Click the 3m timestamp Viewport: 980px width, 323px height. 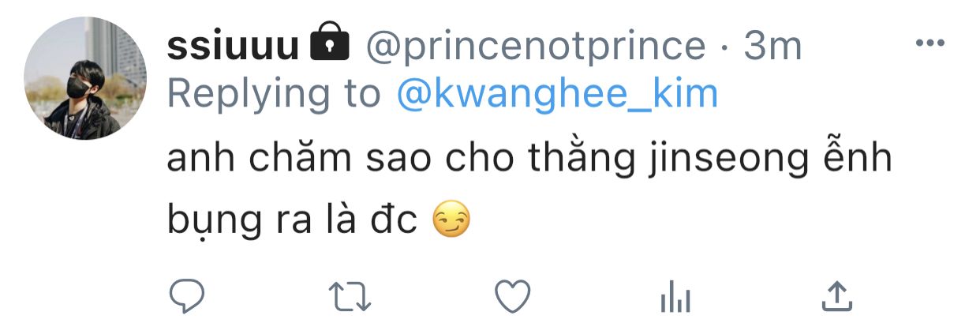pos(772,47)
